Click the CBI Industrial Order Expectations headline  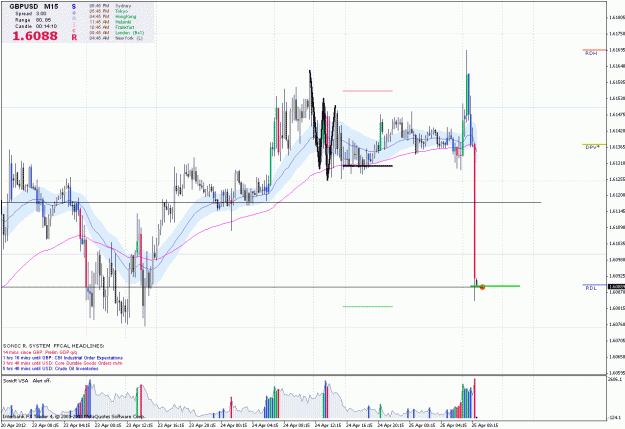point(63,358)
